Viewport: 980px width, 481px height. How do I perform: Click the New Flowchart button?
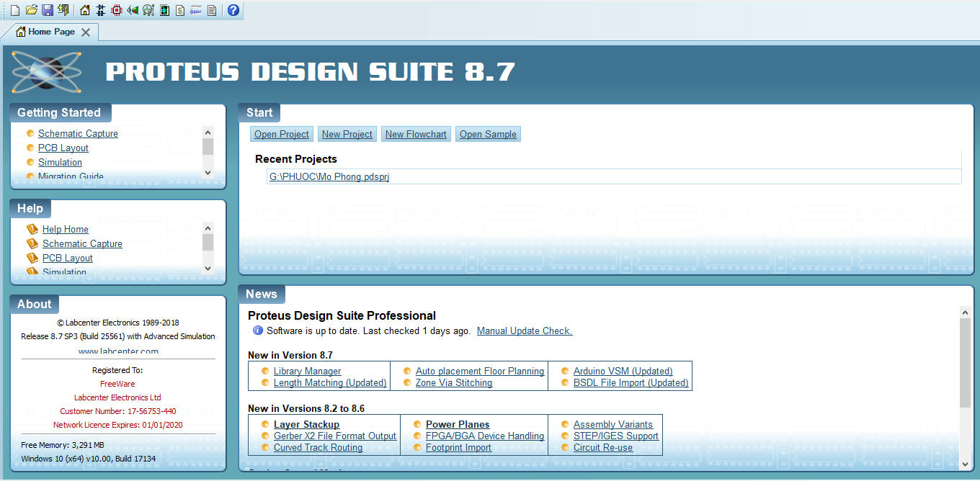[416, 135]
